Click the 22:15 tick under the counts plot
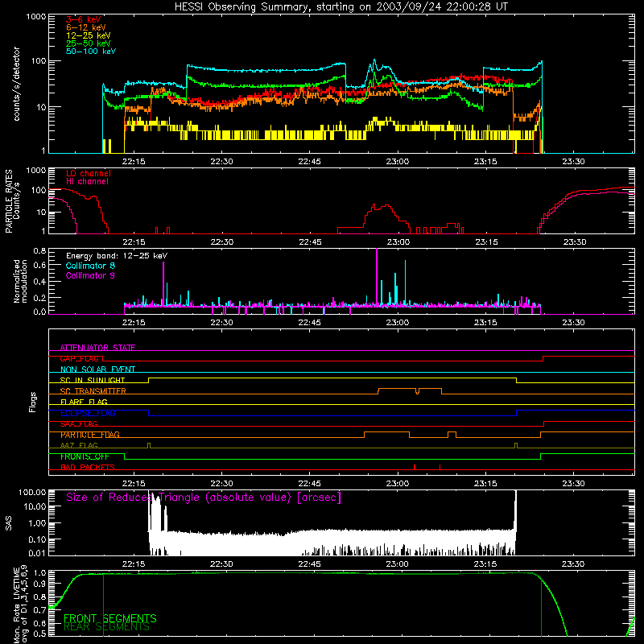The width and height of the screenshot is (644, 644). pyautogui.click(x=134, y=162)
